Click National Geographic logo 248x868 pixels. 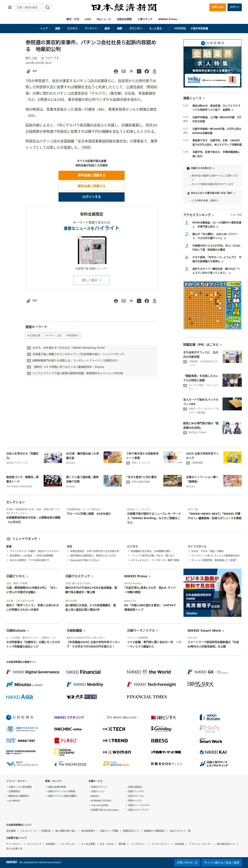[65, 752]
